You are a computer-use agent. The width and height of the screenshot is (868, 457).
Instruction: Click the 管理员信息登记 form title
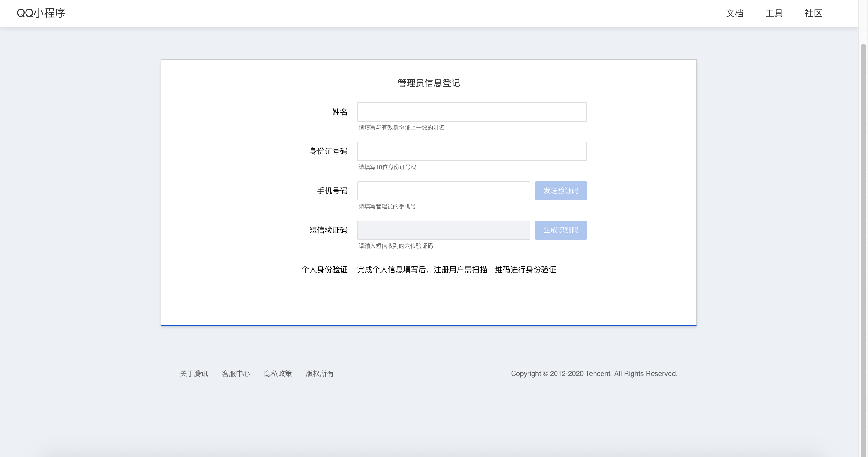(x=429, y=83)
